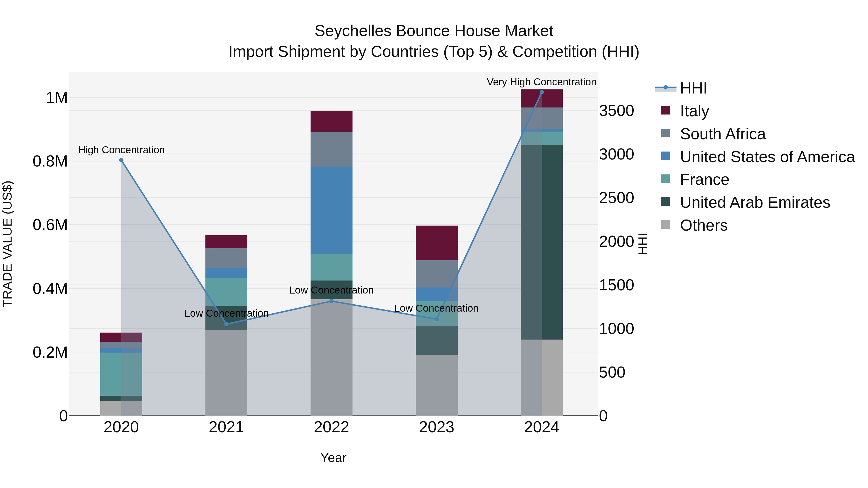The height and width of the screenshot is (488, 868).
Task: Click the 2024 Italy bar segment
Action: tap(542, 99)
